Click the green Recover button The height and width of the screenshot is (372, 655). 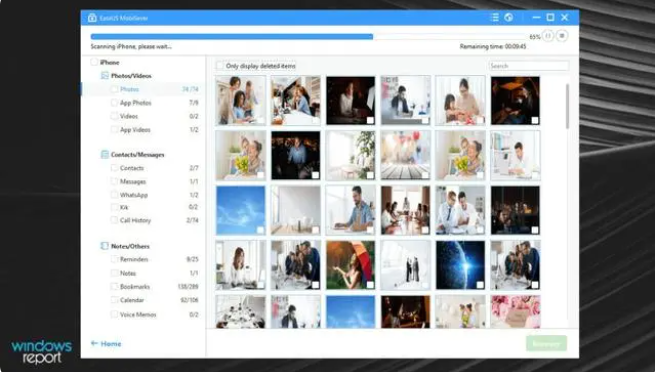coord(546,343)
